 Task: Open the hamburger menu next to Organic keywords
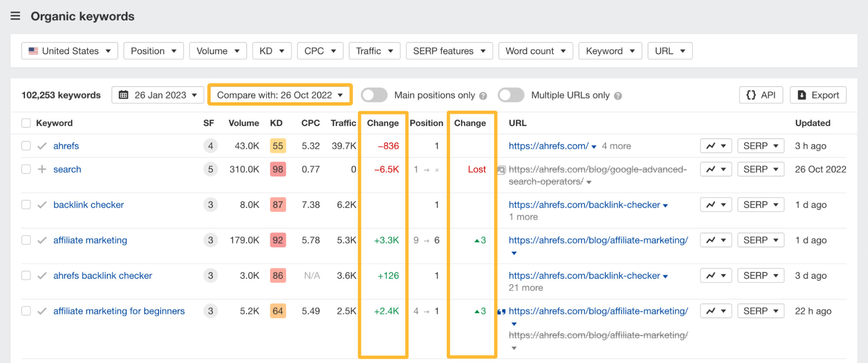point(15,17)
